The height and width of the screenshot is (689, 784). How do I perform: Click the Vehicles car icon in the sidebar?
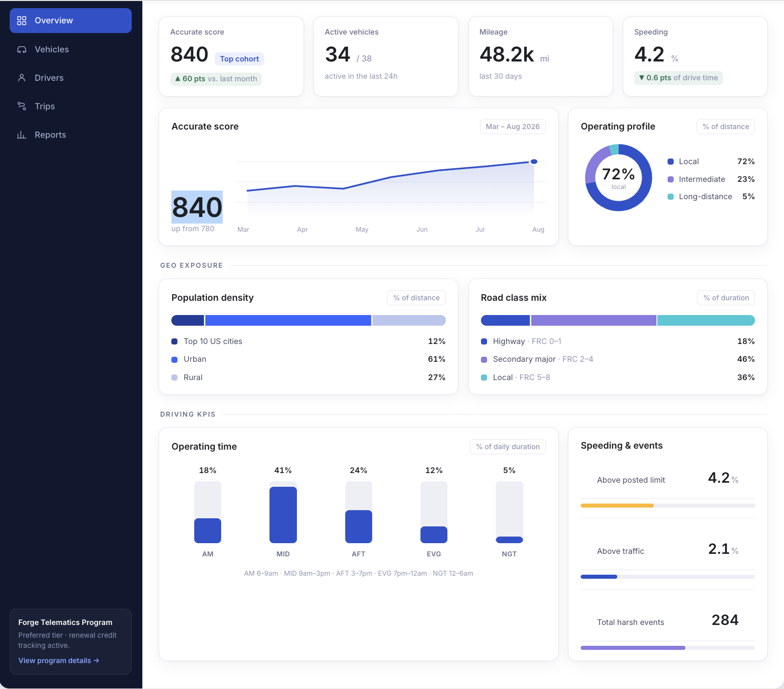click(x=22, y=49)
